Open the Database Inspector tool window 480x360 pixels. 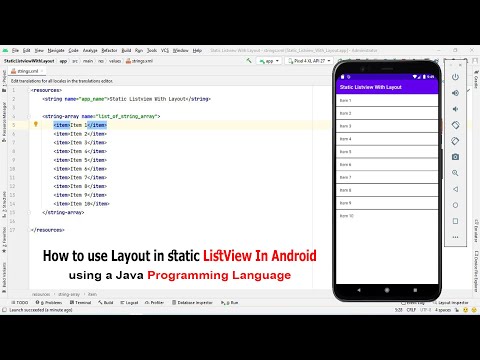coord(192,303)
